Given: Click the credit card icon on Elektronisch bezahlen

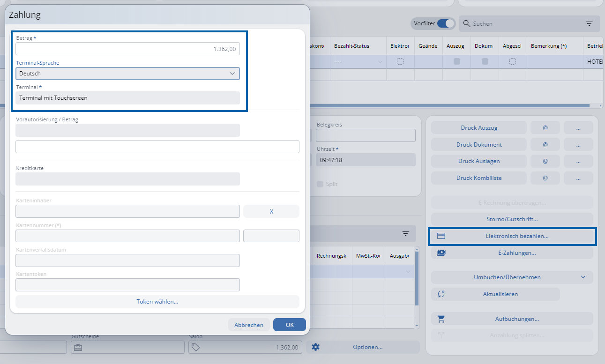Looking at the screenshot, I should pos(441,236).
